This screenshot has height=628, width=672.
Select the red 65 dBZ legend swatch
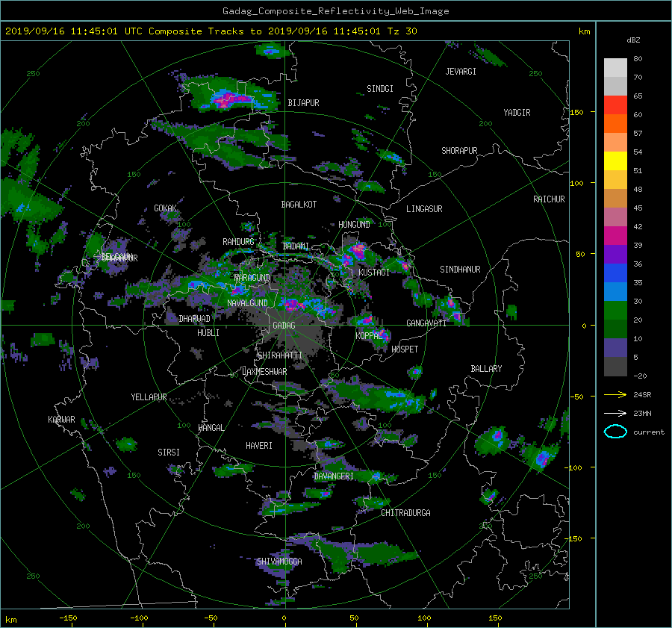615,105
